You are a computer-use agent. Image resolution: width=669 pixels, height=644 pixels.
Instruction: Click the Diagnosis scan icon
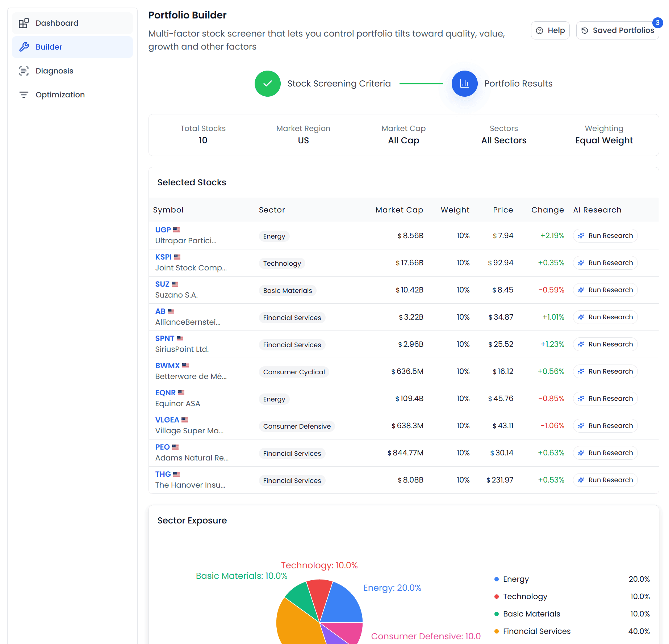coord(24,71)
